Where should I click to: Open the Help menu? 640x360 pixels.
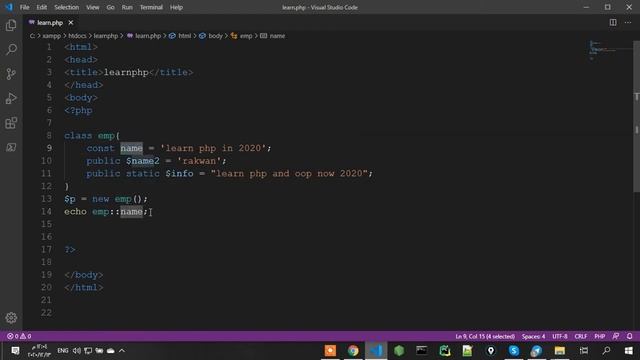coord(176,7)
